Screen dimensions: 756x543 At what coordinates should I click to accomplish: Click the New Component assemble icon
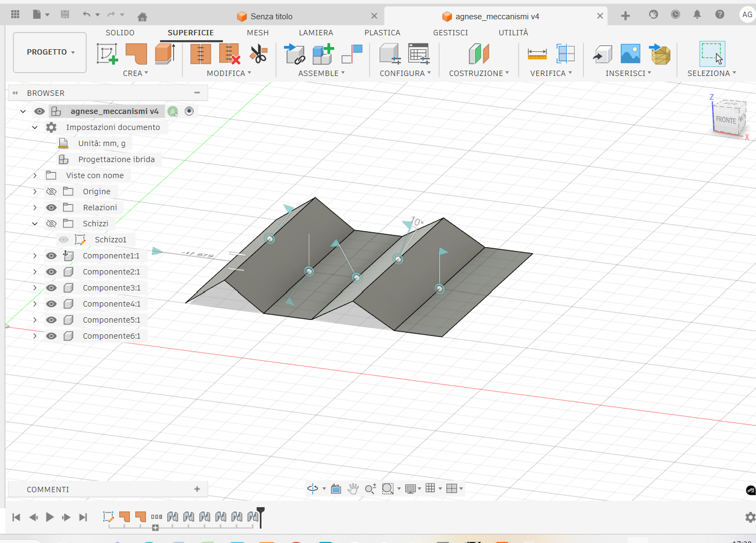323,54
